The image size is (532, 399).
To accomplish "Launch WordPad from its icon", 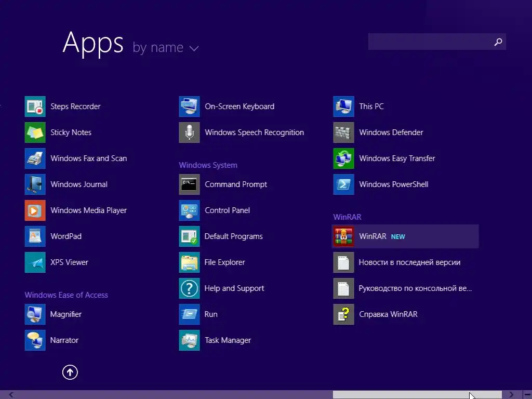I will coord(35,236).
